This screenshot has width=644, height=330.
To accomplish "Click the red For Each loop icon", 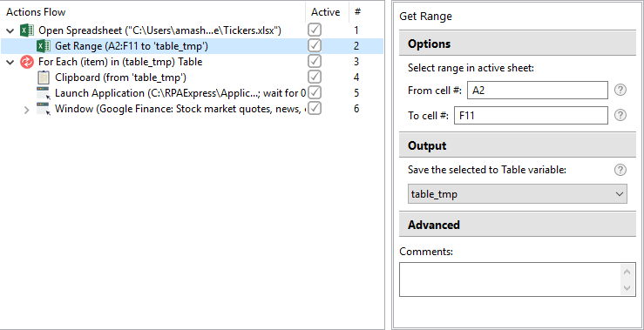I will [27, 62].
